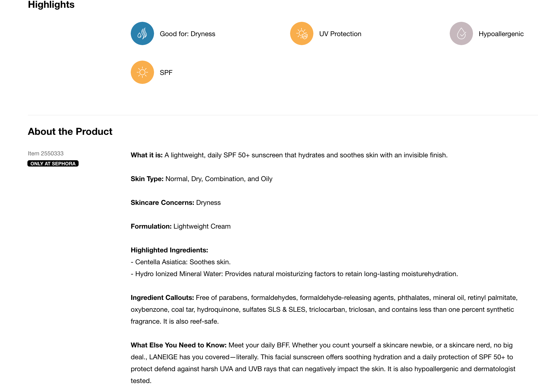Click the 'Highlighted Ingredients:' heading
This screenshot has height=392, width=538.
(169, 250)
